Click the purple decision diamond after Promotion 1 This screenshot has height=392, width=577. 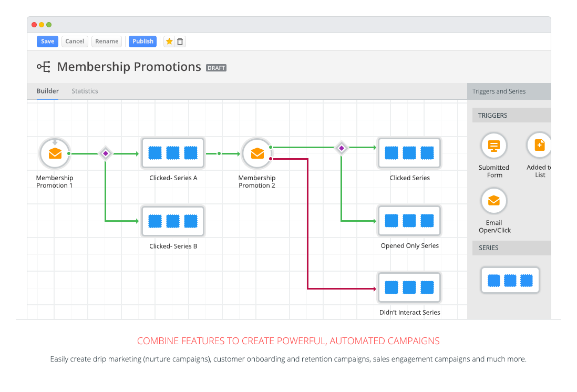[x=106, y=153]
